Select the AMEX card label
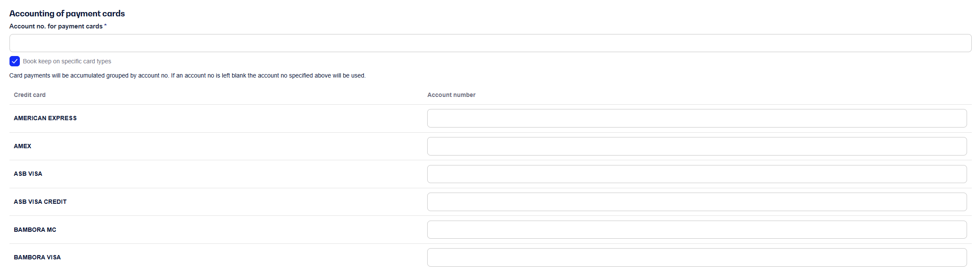This screenshot has width=980, height=271. [x=22, y=146]
